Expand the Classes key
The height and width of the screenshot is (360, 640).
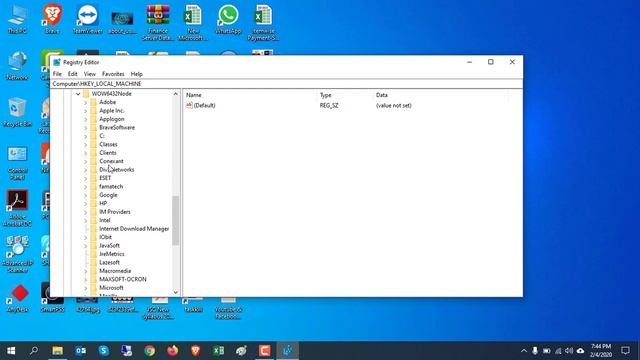click(x=86, y=144)
